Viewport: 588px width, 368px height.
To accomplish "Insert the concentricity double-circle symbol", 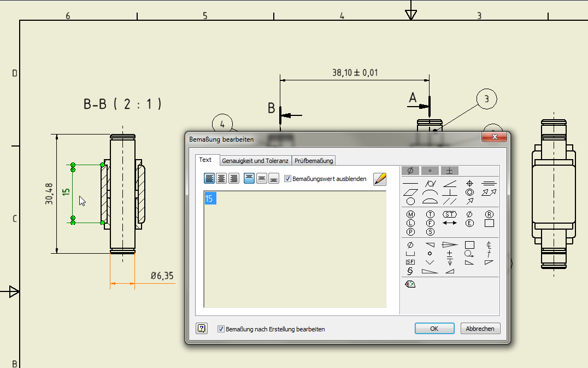I will coord(469,192).
